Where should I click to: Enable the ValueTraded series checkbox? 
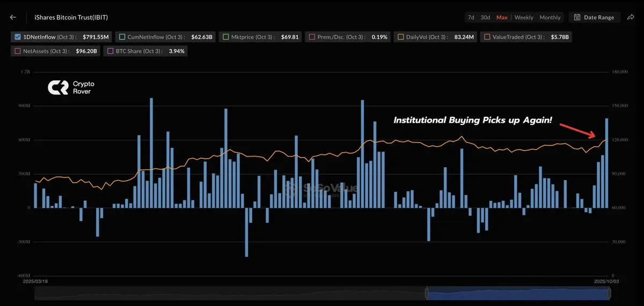[487, 37]
